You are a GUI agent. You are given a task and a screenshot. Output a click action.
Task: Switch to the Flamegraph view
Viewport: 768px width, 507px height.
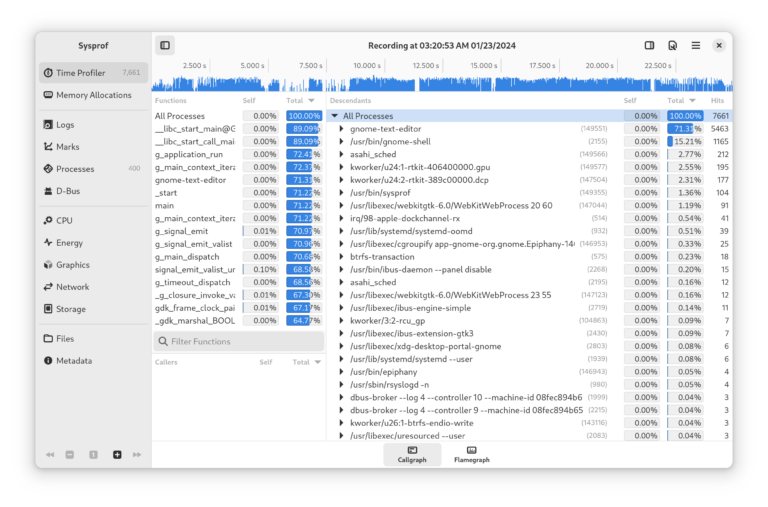(472, 455)
